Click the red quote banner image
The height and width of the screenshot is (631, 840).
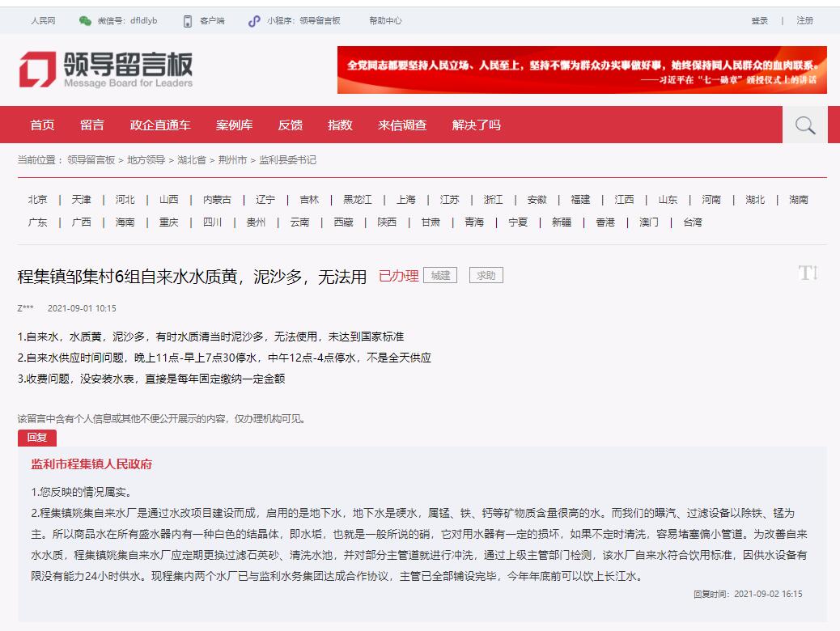point(582,70)
